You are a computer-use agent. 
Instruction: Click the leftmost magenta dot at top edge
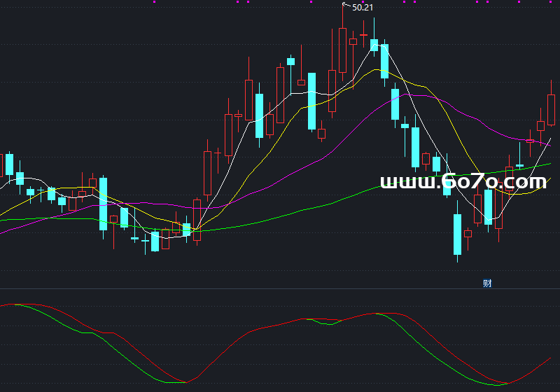(x=155, y=1)
